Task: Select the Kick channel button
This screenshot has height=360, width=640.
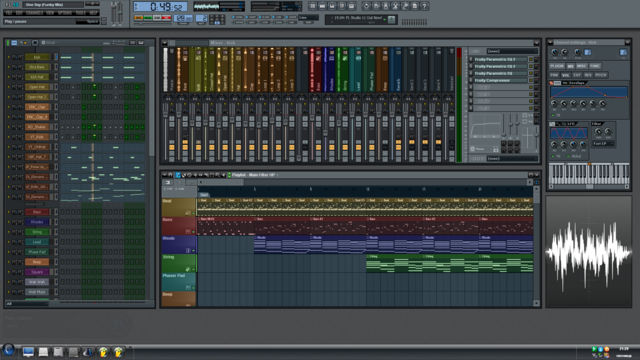Action: [37, 57]
